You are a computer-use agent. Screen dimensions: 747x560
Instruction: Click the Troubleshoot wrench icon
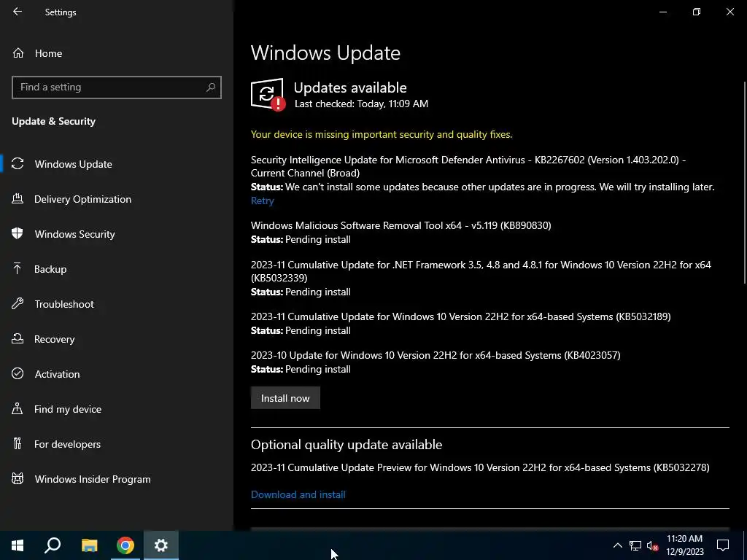pos(18,304)
